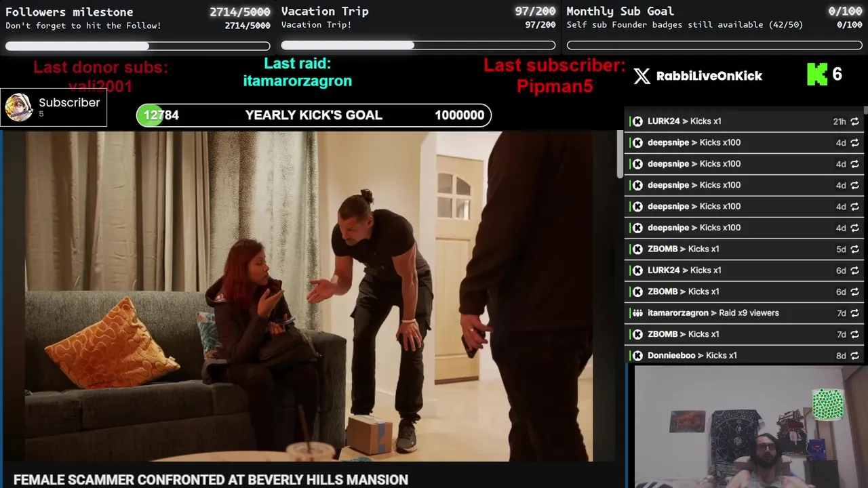Screen dimensions: 868x488
Task: Click the 'Subscriber' label in the badge box
Action: pyautogui.click(x=69, y=102)
